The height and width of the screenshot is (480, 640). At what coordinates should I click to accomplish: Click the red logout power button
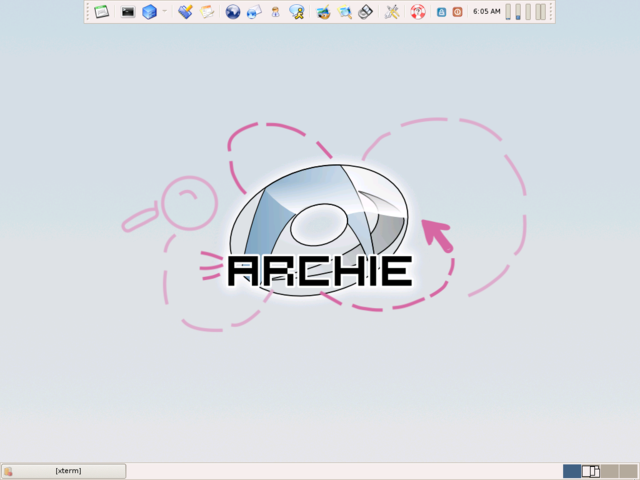457,12
